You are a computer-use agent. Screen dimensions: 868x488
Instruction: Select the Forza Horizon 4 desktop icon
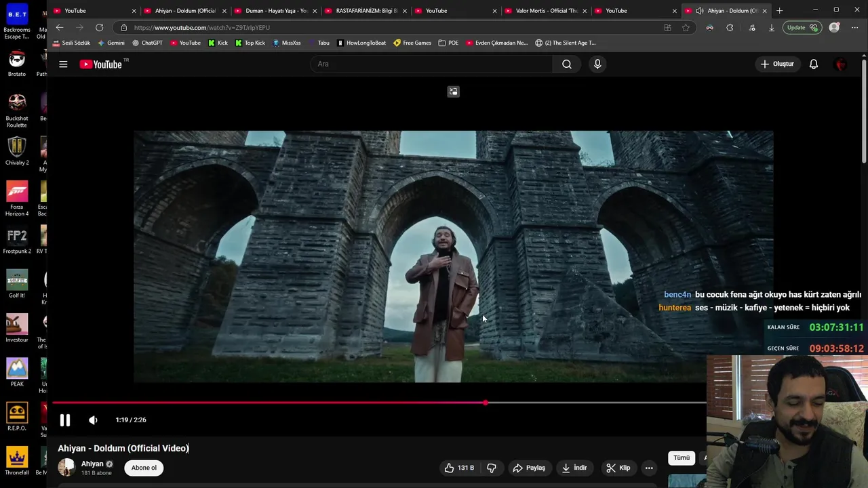[x=17, y=199]
